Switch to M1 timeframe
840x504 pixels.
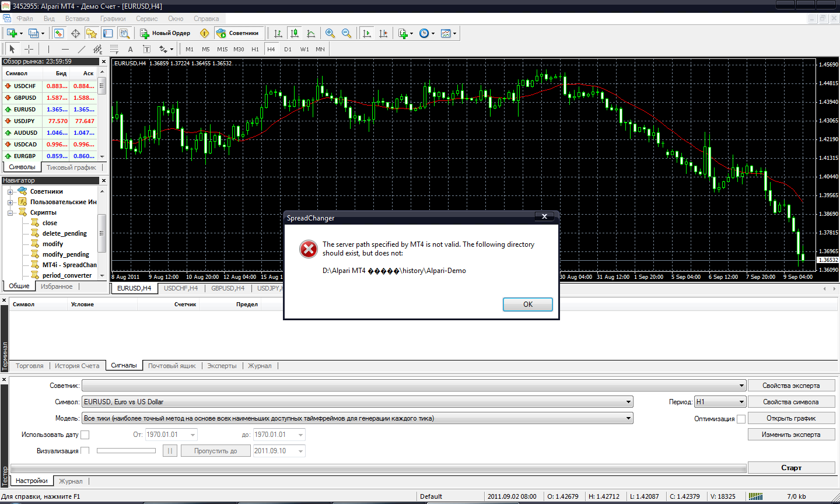tap(190, 49)
